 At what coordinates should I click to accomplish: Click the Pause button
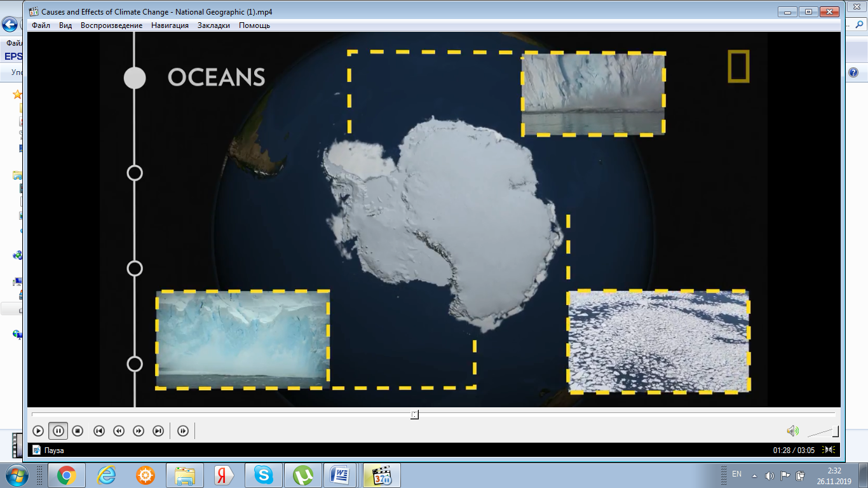click(58, 431)
